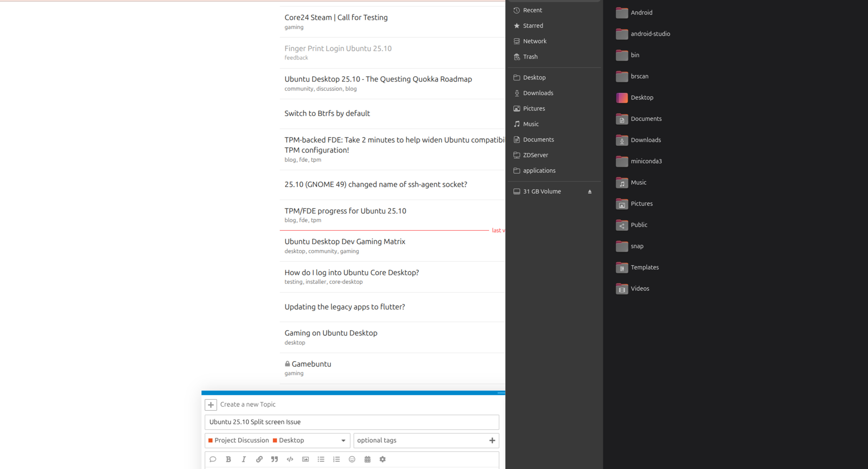Screen dimensions: 868x469
Task: Upload an image via composer toolbar
Action: coord(305,459)
